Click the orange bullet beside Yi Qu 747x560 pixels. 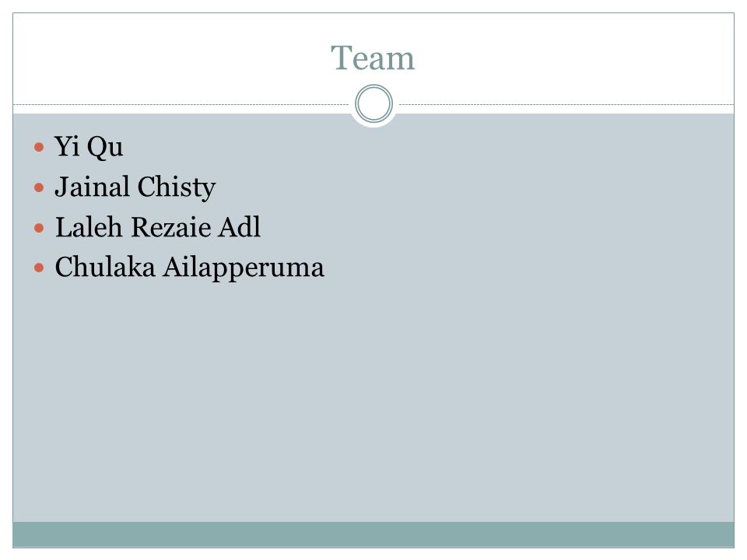click(x=39, y=147)
